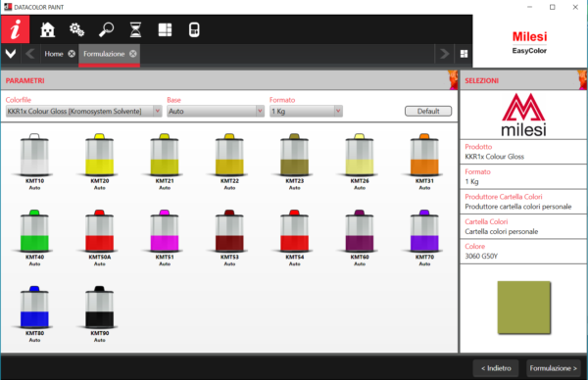Expand the down chevron menu
This screenshot has height=380, width=588.
click(x=11, y=54)
